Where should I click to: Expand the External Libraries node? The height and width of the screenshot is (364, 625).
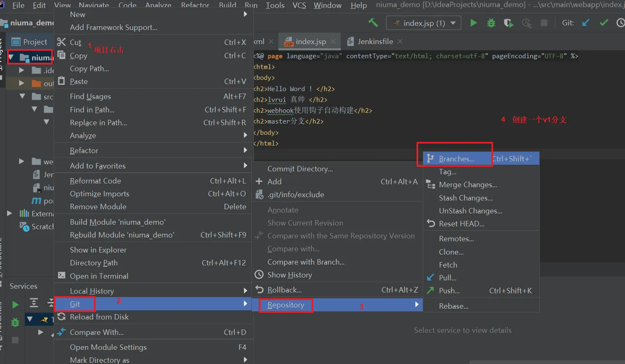point(9,213)
